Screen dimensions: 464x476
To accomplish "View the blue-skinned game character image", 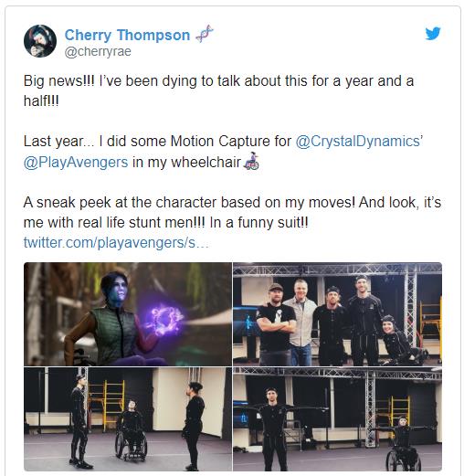I will [128, 314].
